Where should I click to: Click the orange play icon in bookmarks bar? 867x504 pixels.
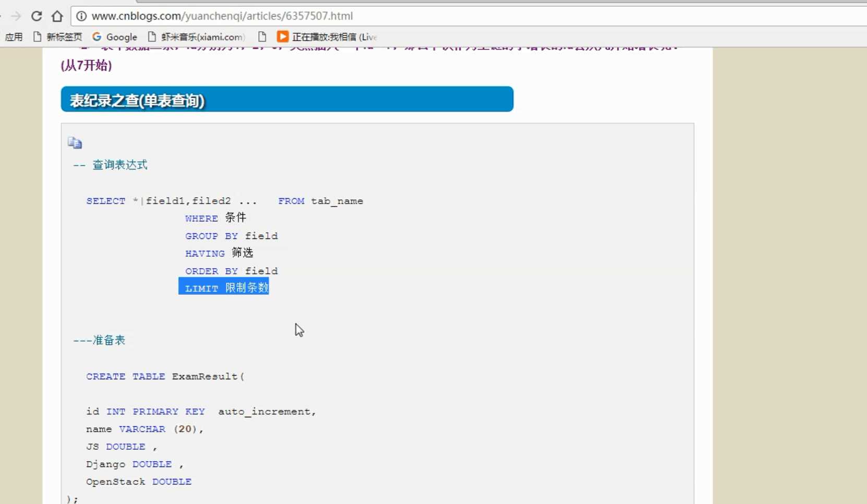[282, 37]
